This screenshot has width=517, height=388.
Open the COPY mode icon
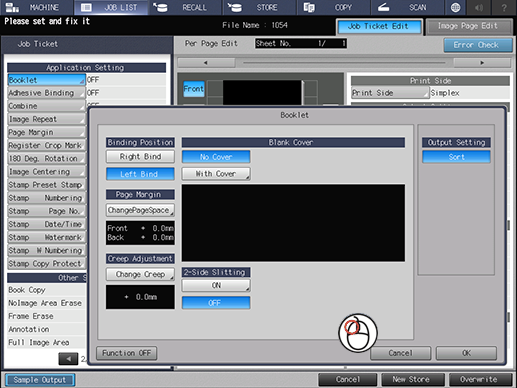(x=309, y=7)
